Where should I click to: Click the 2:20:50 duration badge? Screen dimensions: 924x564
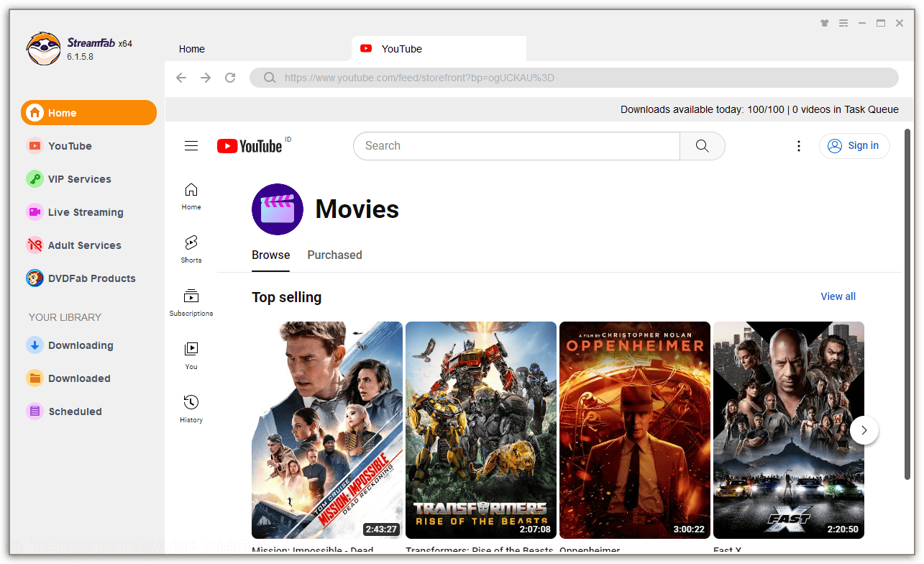pyautogui.click(x=843, y=529)
